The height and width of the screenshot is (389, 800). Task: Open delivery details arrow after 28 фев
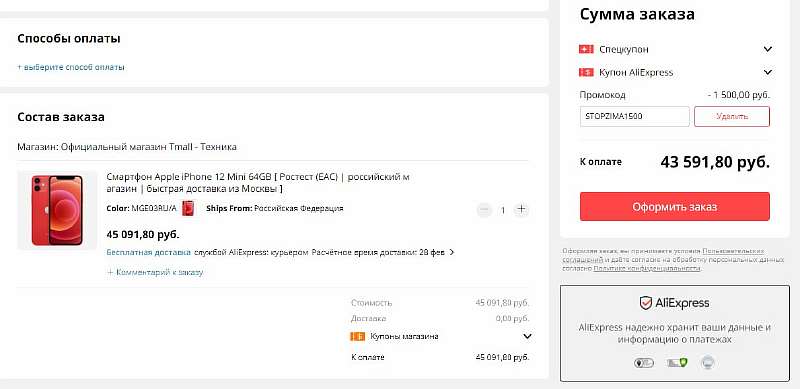(x=452, y=252)
